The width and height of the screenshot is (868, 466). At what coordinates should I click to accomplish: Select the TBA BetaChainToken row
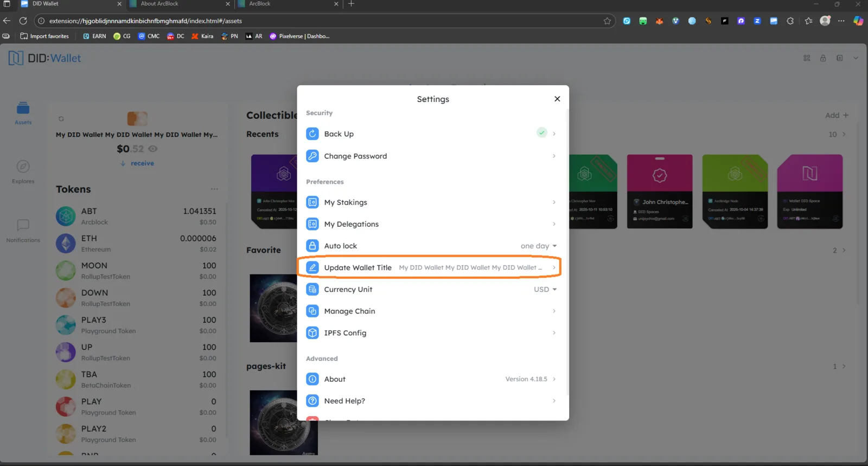point(136,379)
